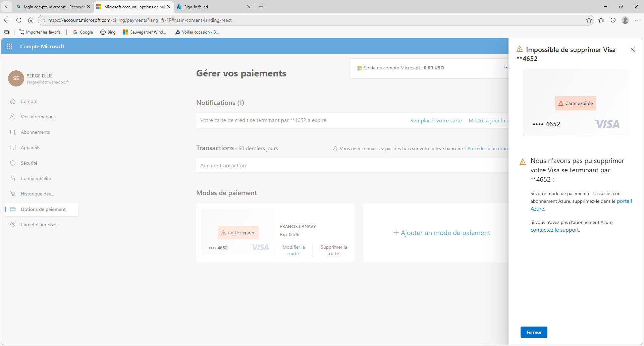Click the expired Visa 4652 card thumbnail
Viewport: 644px width, 346px height.
(238, 232)
